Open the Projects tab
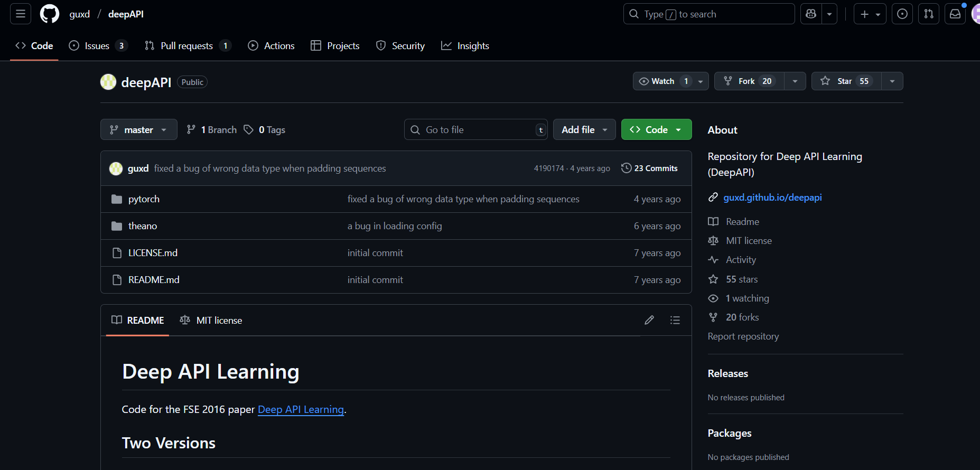Image resolution: width=980 pixels, height=470 pixels. [x=335, y=46]
